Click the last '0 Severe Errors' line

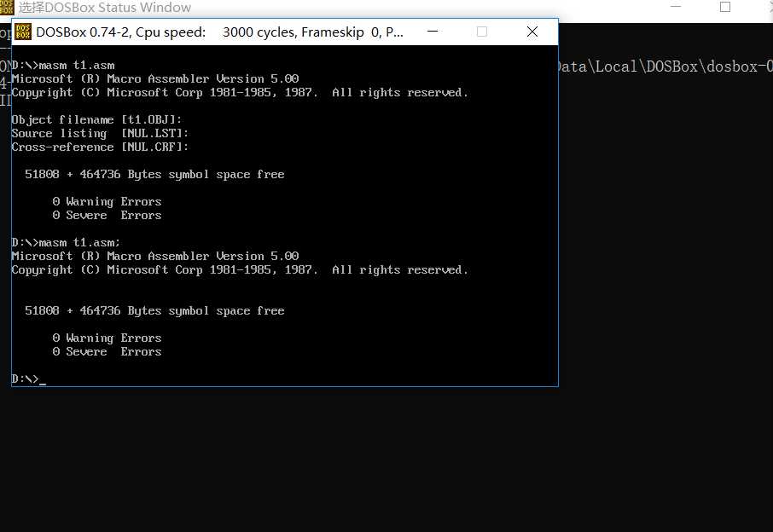pos(107,352)
